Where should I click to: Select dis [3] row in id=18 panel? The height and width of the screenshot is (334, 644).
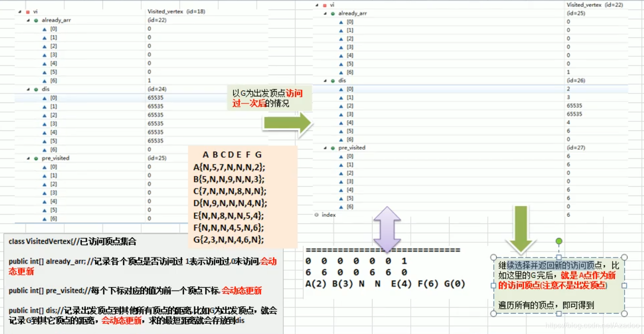click(141, 123)
